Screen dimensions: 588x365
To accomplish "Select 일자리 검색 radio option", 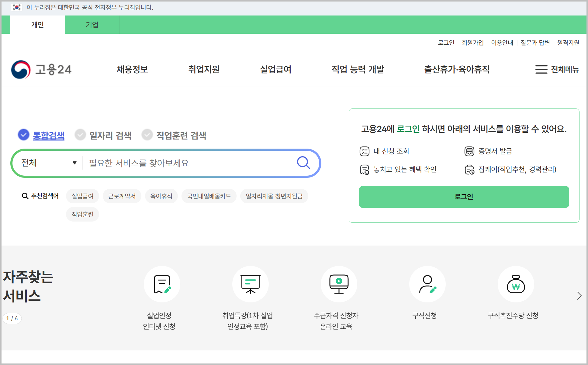I will pyautogui.click(x=80, y=135).
